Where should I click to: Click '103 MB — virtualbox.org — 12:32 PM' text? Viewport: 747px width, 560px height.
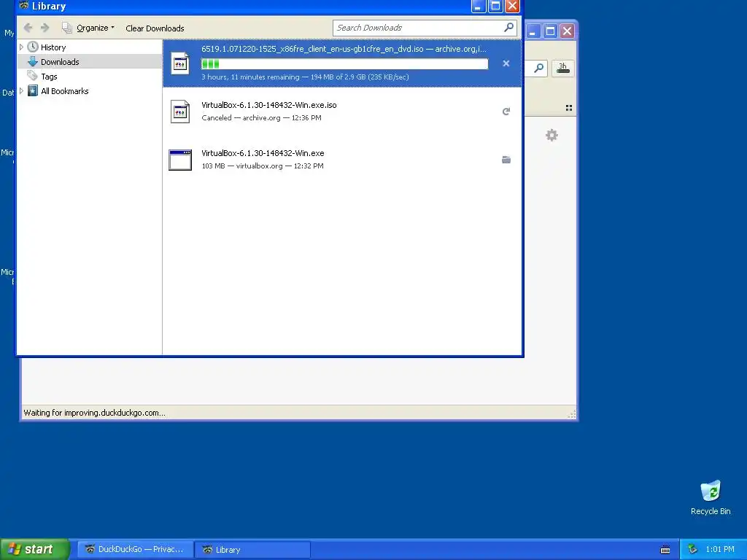click(263, 166)
